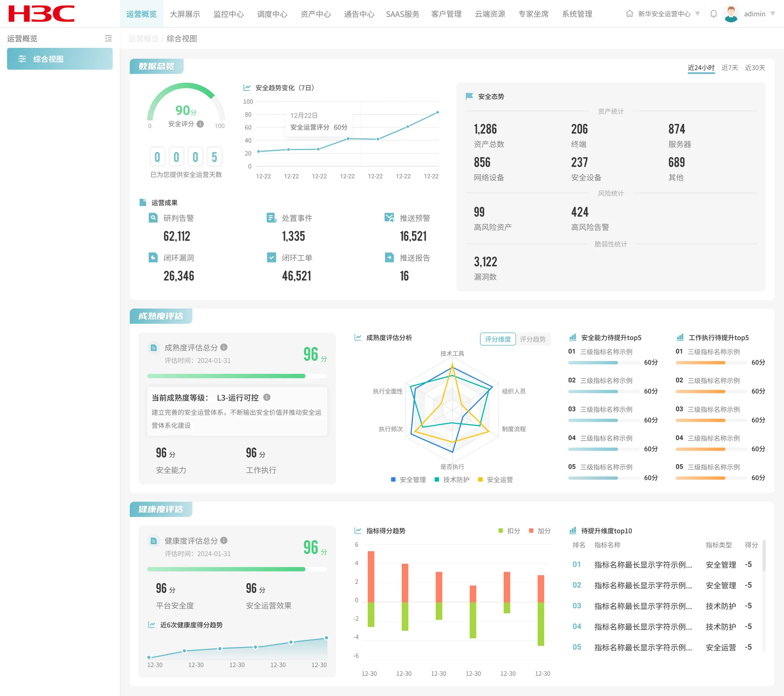The image size is (784, 696).
Task: Select 综合视图 in the sidebar
Action: point(60,59)
